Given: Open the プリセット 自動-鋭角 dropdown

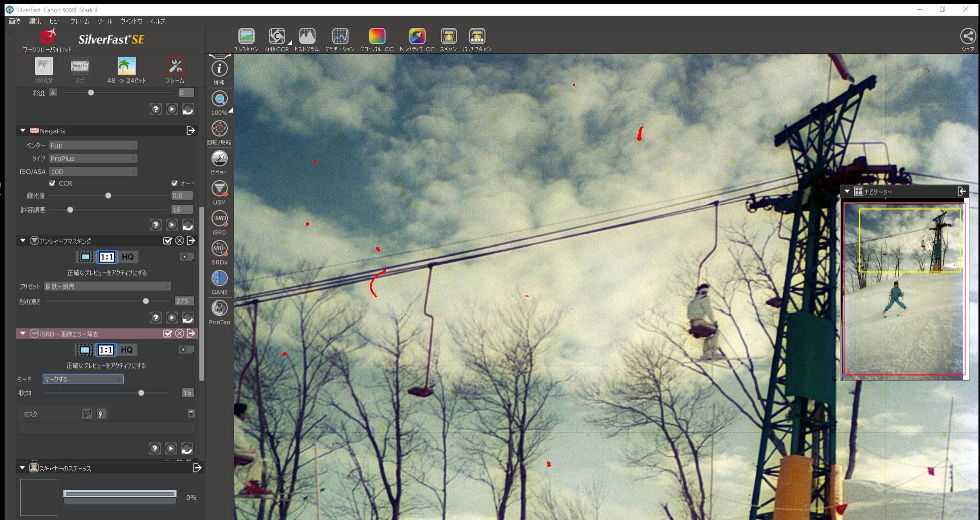Looking at the screenshot, I should pos(107,286).
